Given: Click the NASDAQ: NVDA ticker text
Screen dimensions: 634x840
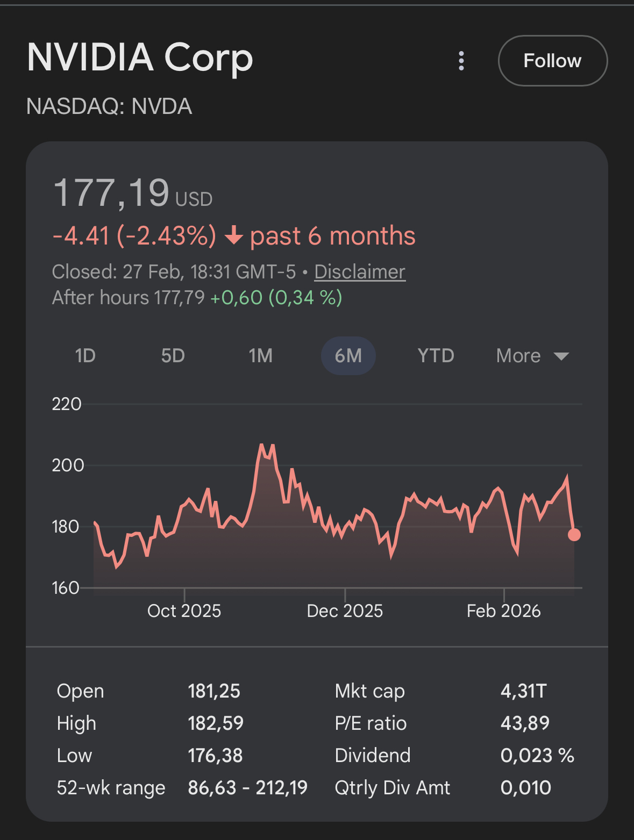Looking at the screenshot, I should (109, 106).
